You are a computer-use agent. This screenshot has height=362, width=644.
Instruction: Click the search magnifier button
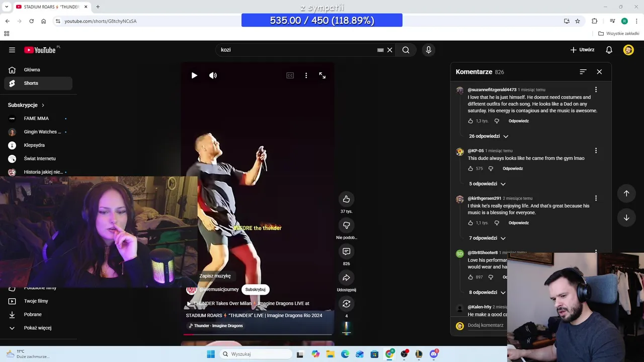(406, 50)
